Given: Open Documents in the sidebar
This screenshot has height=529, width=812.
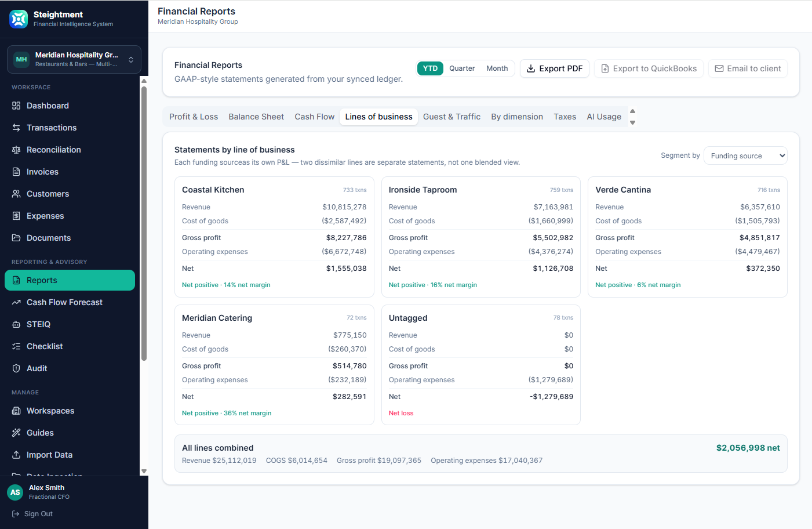Looking at the screenshot, I should click(70, 238).
